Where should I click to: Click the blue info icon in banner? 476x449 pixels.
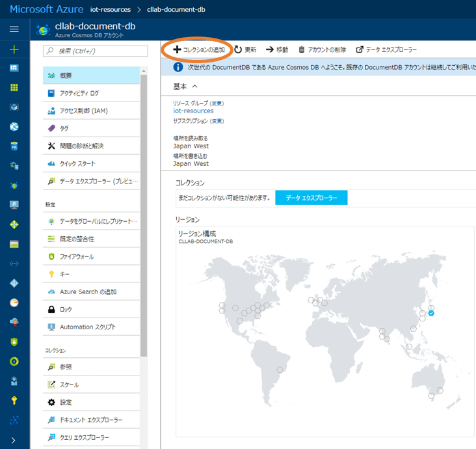(x=178, y=67)
